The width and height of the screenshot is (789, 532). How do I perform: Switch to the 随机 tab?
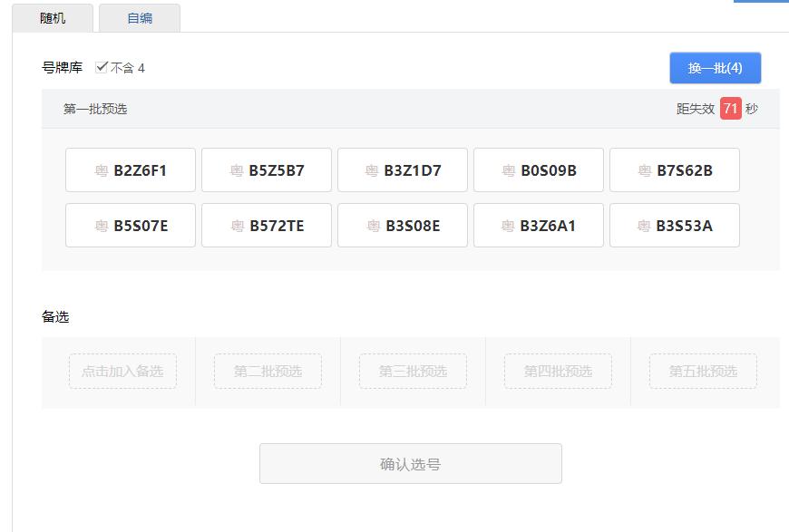(53, 18)
